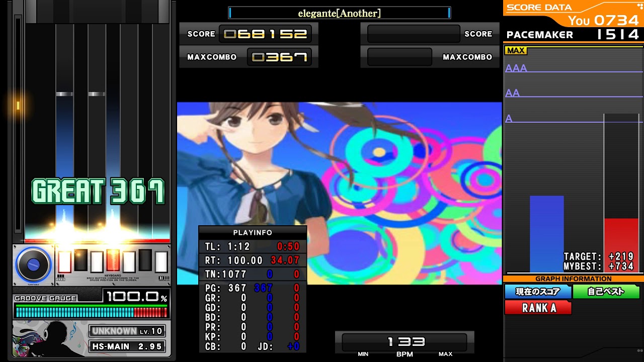
Task: Tap the fifth key, white, right of the lit key
Action: point(129,262)
